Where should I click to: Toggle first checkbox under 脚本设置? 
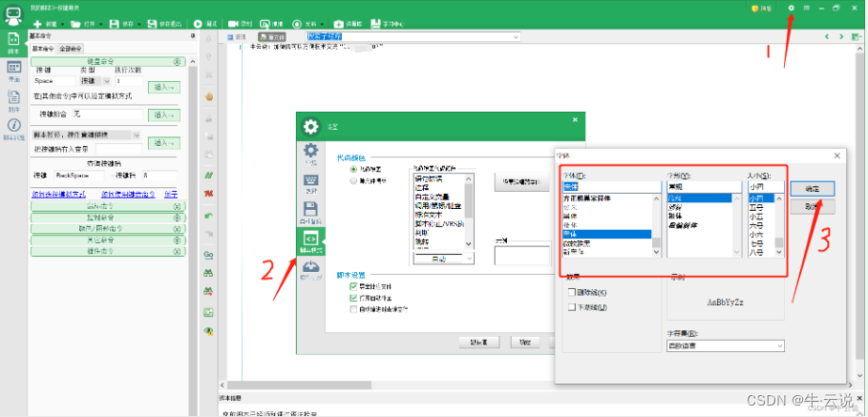[x=353, y=286]
